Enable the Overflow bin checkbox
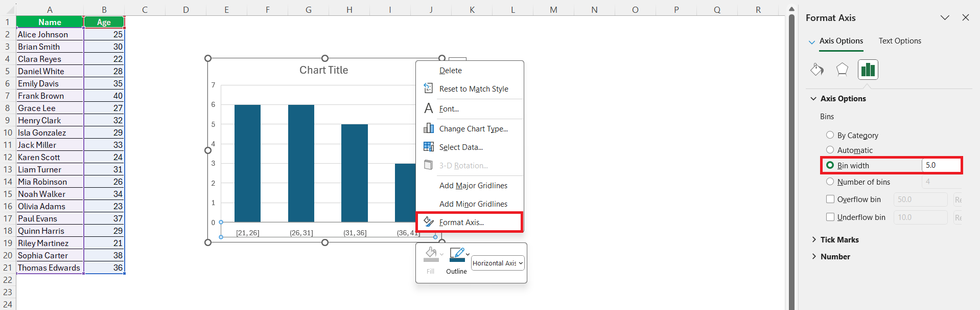 830,199
